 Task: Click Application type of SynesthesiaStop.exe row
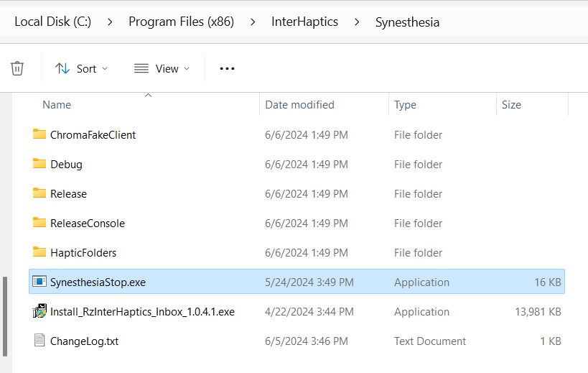click(x=421, y=282)
